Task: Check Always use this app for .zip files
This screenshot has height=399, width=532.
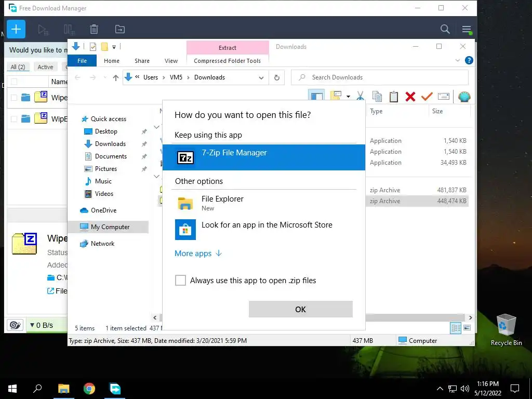Action: 180,280
